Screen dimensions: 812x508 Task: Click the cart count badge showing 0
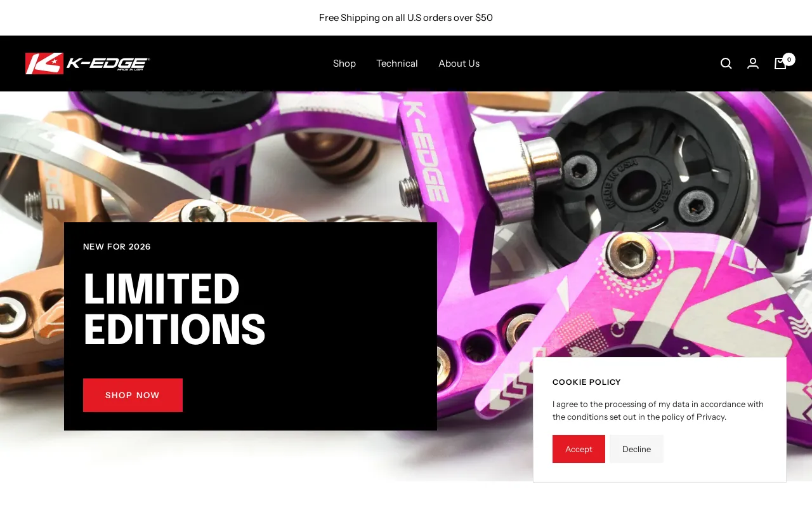coord(789,59)
